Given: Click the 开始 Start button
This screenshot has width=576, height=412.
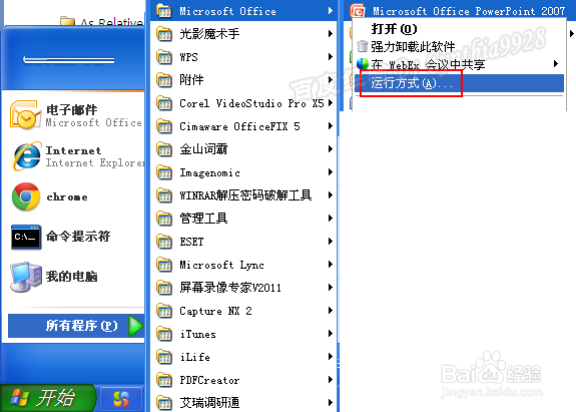Looking at the screenshot, I should pos(48,398).
